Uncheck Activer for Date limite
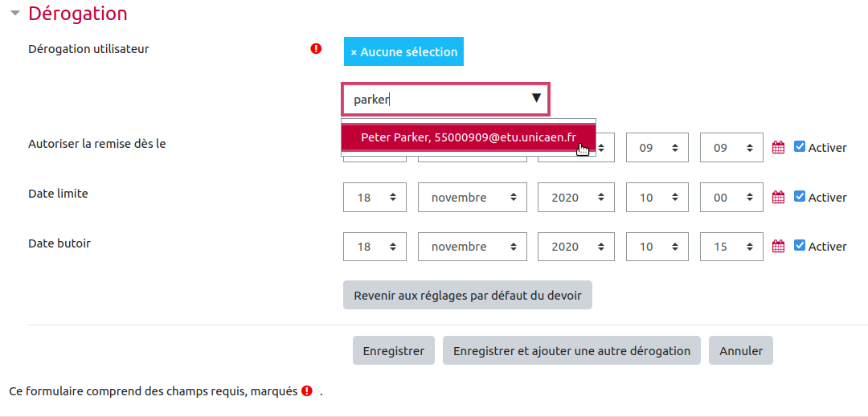 click(x=800, y=196)
